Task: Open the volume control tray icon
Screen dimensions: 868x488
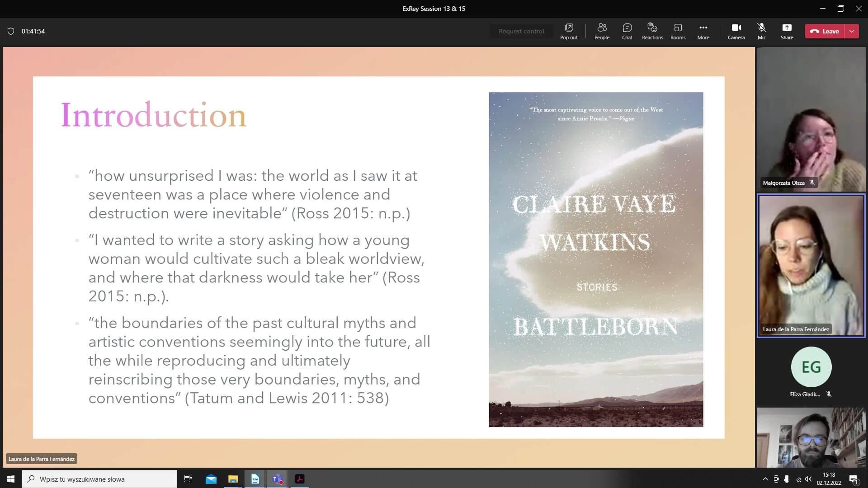Action: point(809,479)
